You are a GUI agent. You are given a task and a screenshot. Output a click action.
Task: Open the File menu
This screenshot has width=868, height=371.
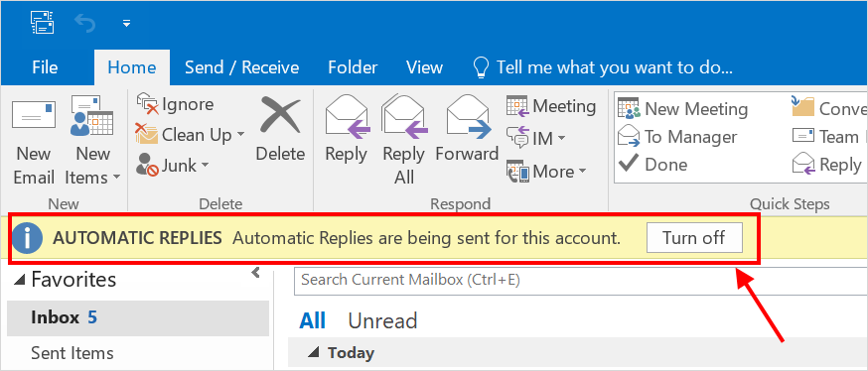45,67
